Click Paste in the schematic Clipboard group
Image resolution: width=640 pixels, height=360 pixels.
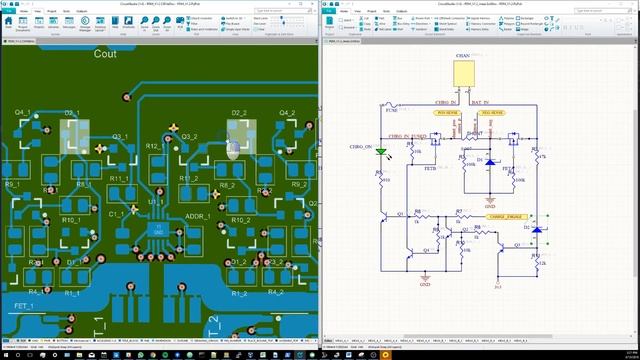366,29
